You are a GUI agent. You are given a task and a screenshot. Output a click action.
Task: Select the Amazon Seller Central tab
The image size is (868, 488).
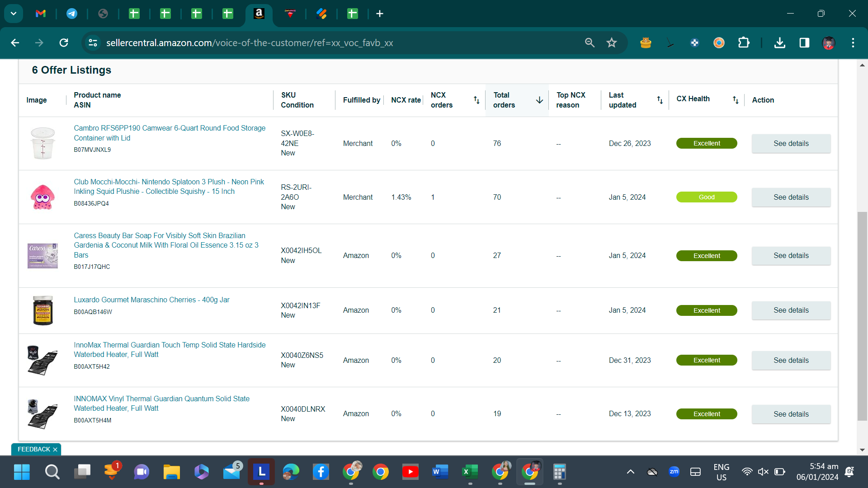point(259,14)
